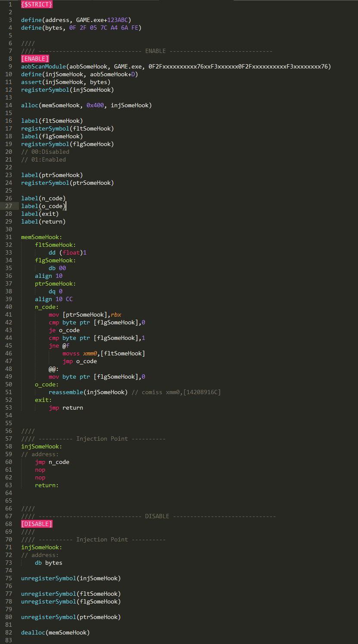Click the jmp return instruction under exit
The image size is (358, 644).
point(66,408)
